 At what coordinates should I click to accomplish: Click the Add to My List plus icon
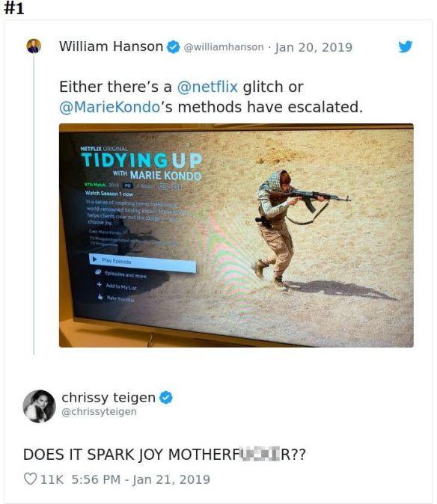(99, 284)
